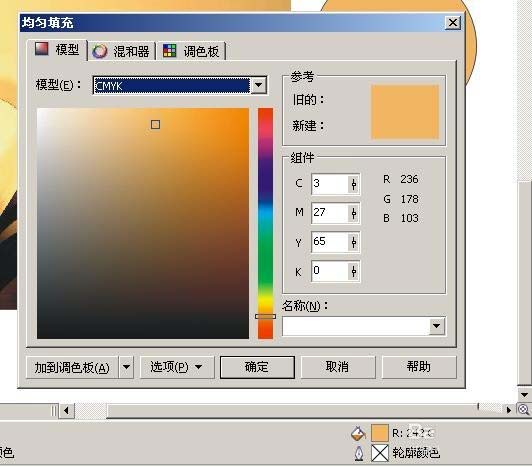The width and height of the screenshot is (532, 467).
Task: Expand the CMYK model dropdown
Action: [259, 85]
